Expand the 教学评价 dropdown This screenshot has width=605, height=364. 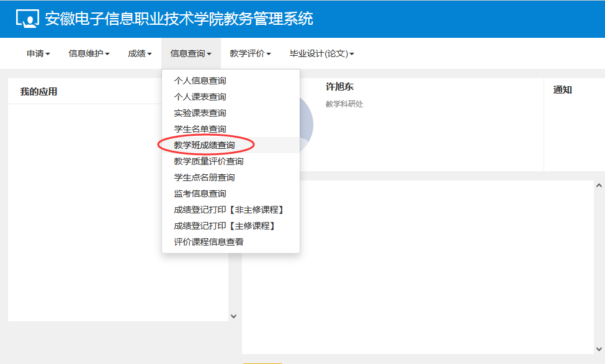[x=250, y=54]
